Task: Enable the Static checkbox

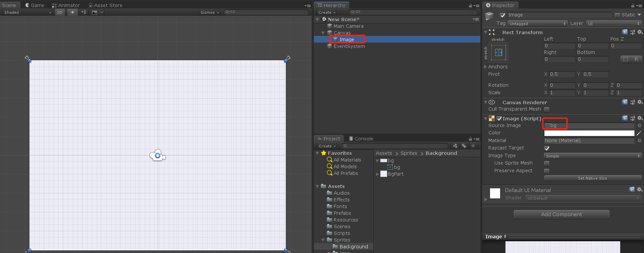Action: [x=617, y=15]
